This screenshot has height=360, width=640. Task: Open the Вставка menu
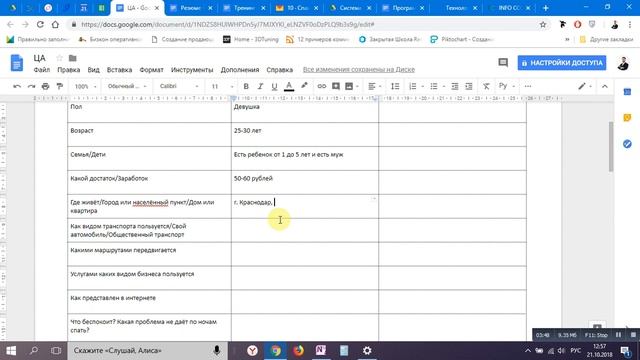119,70
